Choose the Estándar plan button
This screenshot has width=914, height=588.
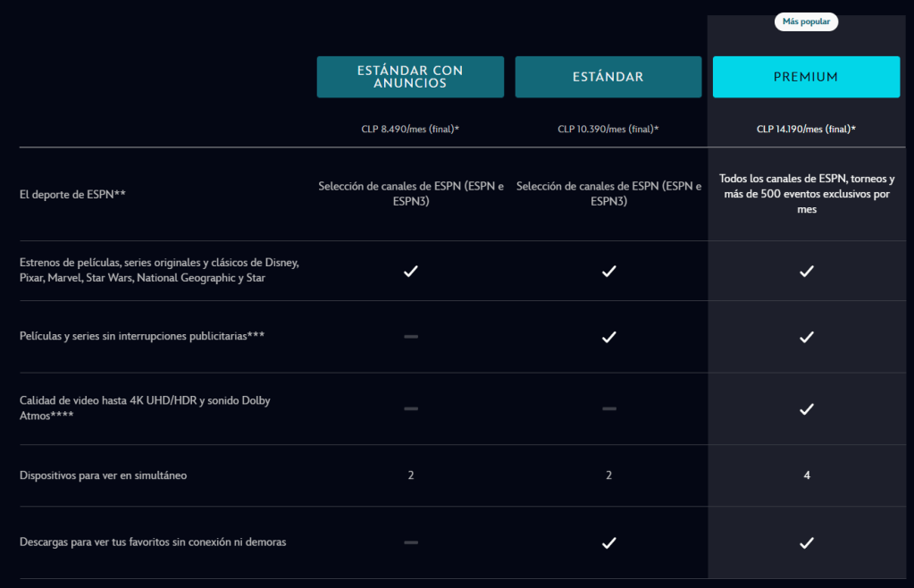(x=608, y=77)
